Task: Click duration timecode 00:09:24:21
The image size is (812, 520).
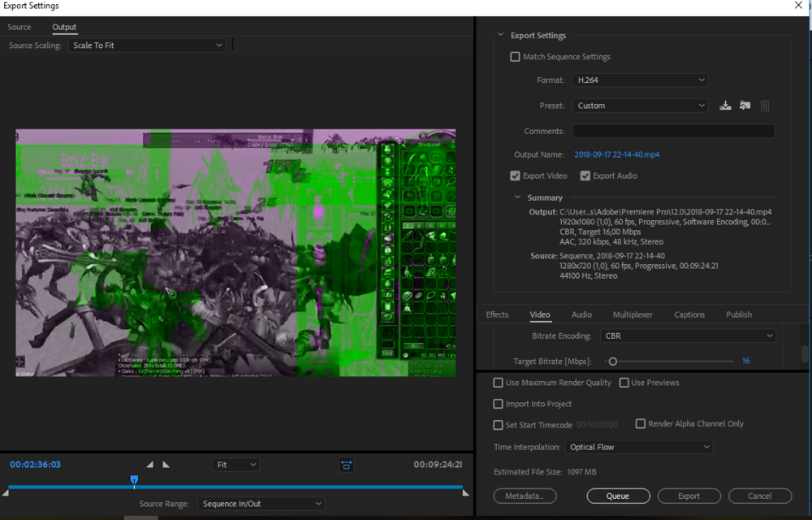Action: (x=438, y=465)
